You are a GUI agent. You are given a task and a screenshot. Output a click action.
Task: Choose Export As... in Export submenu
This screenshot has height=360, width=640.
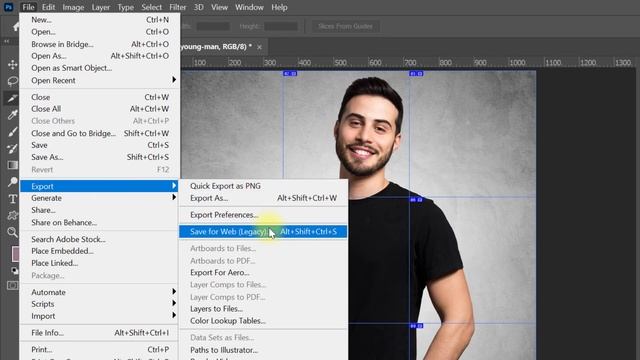point(263,198)
